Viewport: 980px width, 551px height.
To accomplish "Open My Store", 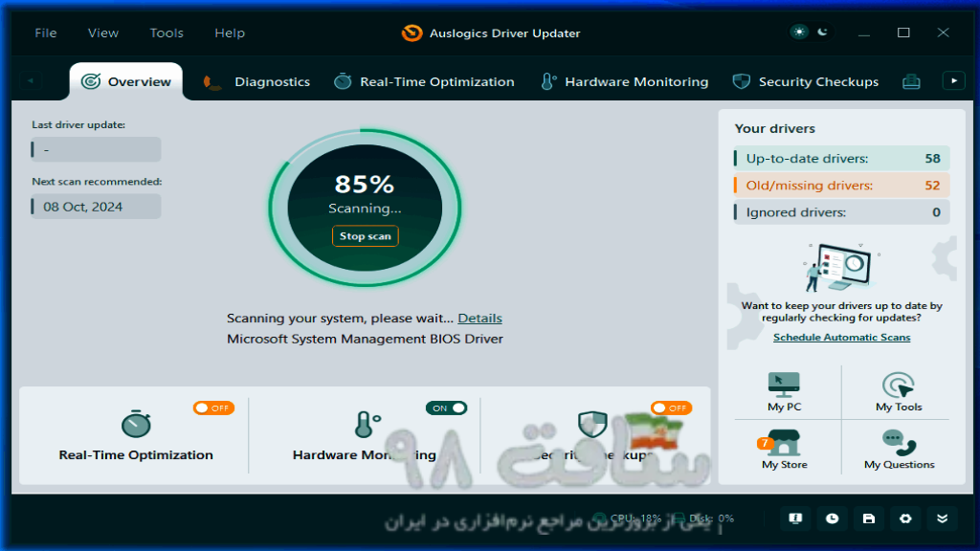I will pos(784,450).
